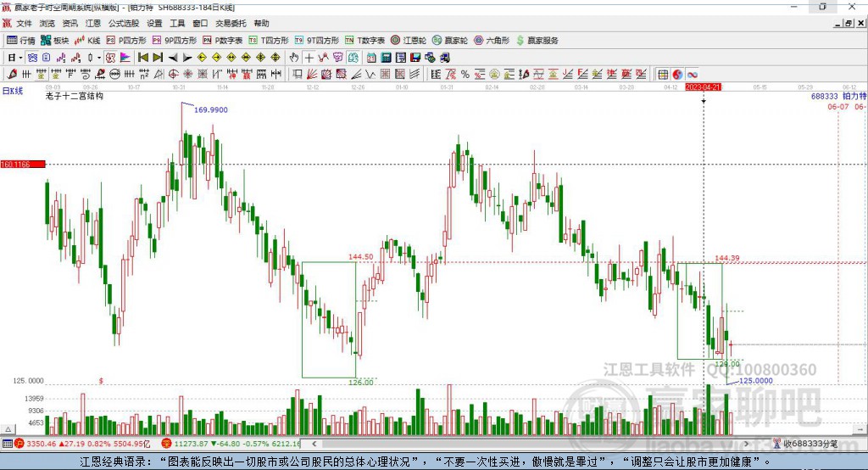
Task: Open the P数字表 tool
Action: click(x=223, y=41)
